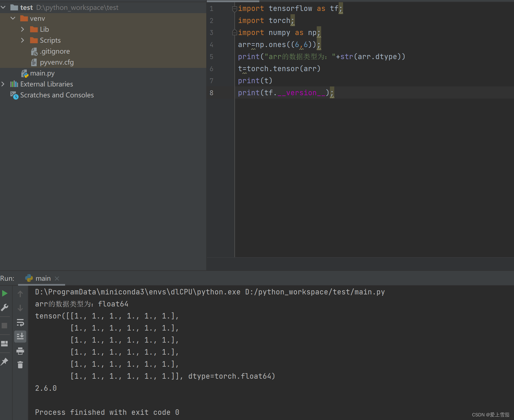Viewport: 514px width, 420px height.
Task: Navigate down the stack trace
Action: coord(20,308)
